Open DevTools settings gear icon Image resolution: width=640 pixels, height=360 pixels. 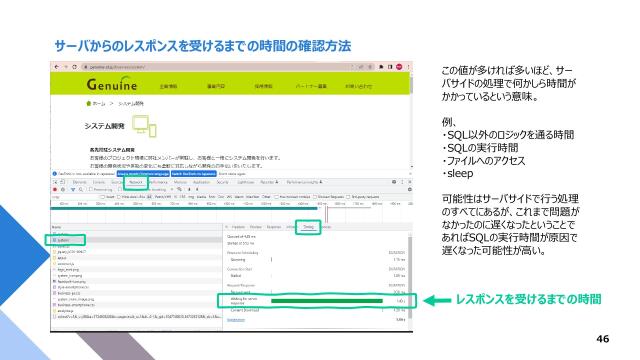394,182
